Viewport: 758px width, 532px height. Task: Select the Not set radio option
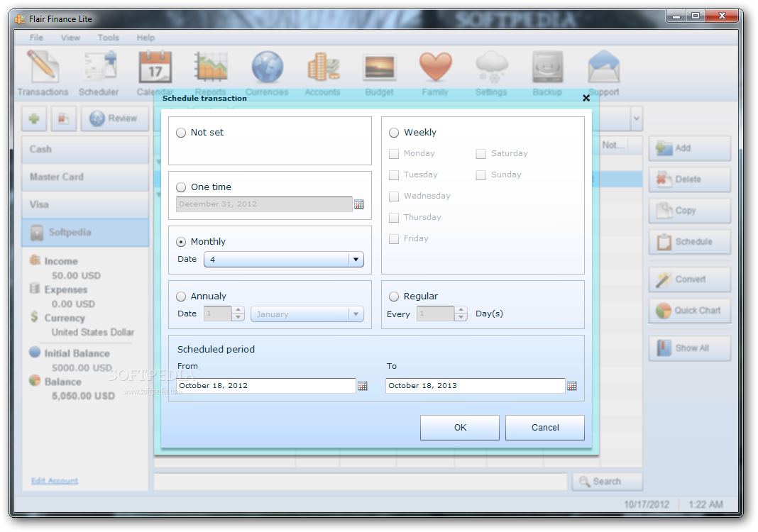(x=181, y=133)
